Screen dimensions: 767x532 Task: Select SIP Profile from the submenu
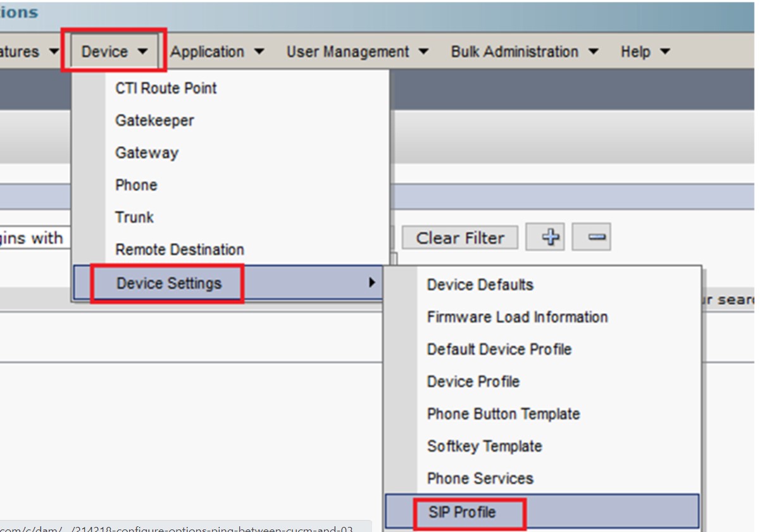pos(462,512)
